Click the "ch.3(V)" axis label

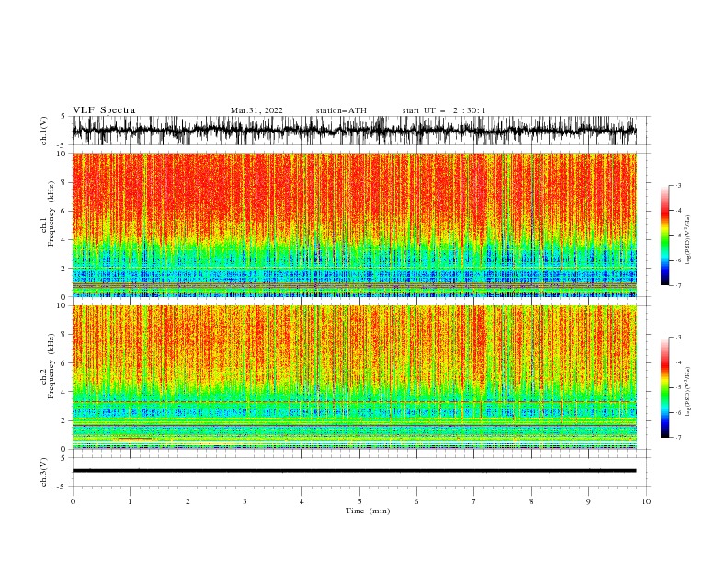[44, 472]
